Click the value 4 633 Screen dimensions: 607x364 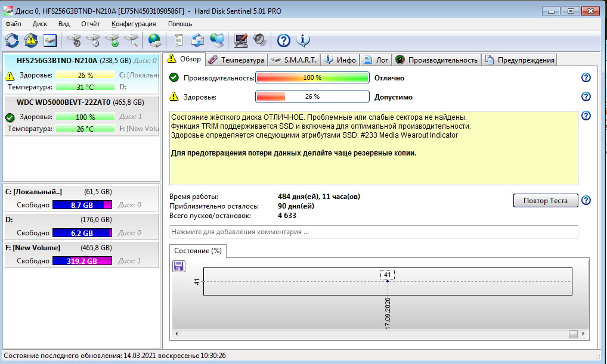tap(287, 216)
